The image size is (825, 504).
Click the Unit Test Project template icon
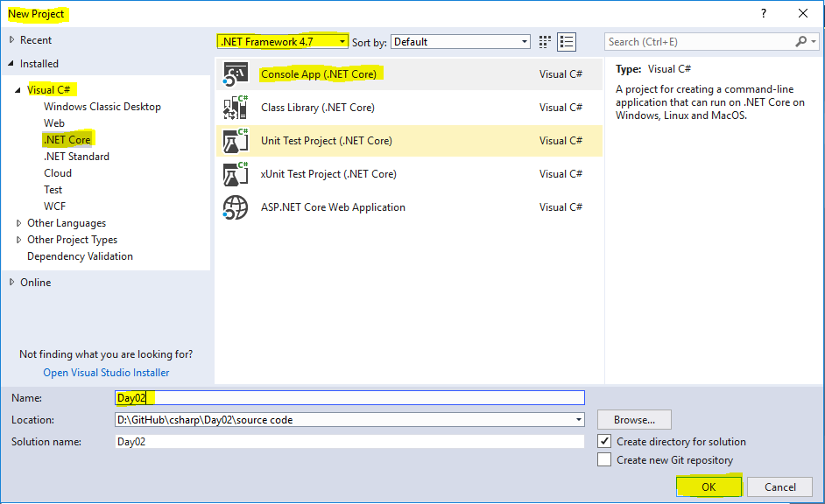coord(236,140)
